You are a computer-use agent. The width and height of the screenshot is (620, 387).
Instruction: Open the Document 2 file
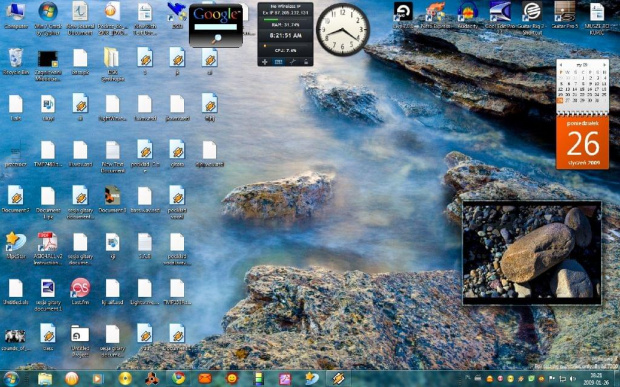tap(16, 199)
